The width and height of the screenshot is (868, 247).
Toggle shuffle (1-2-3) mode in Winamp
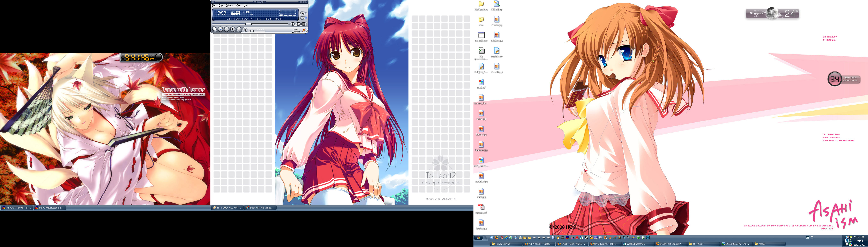302,18
